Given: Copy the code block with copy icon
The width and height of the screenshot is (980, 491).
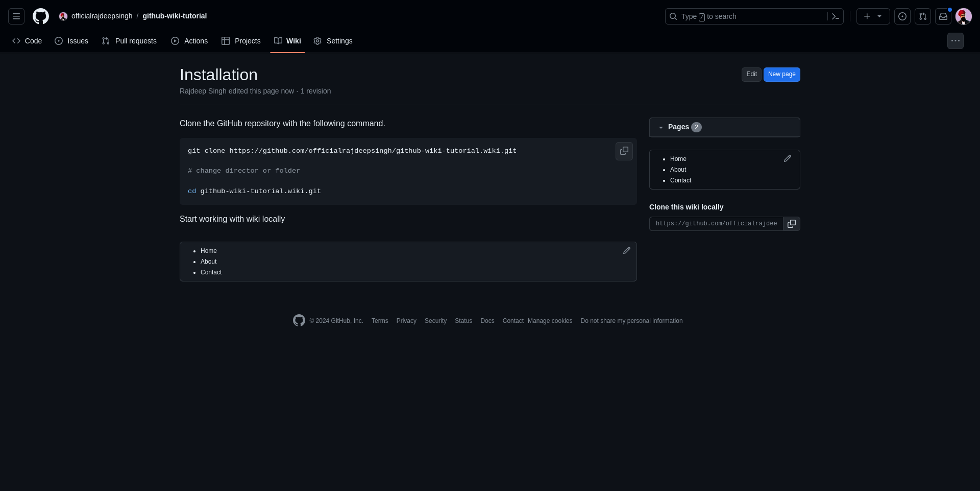Looking at the screenshot, I should pyautogui.click(x=624, y=151).
